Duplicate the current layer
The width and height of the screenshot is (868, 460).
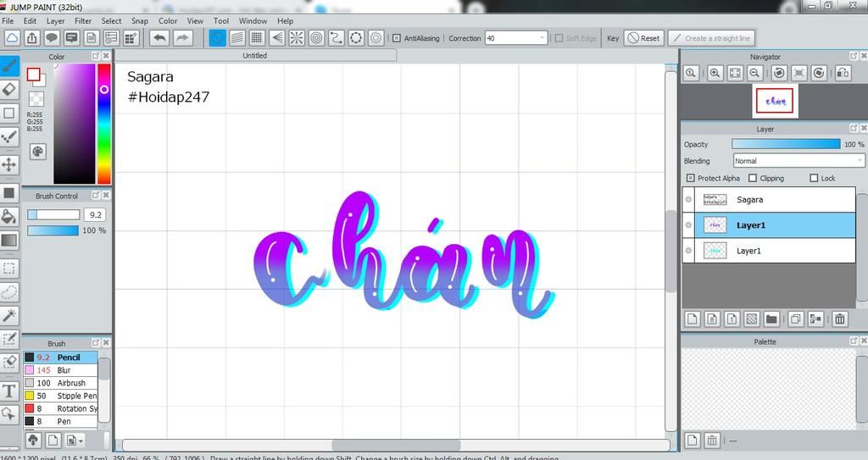pos(795,319)
